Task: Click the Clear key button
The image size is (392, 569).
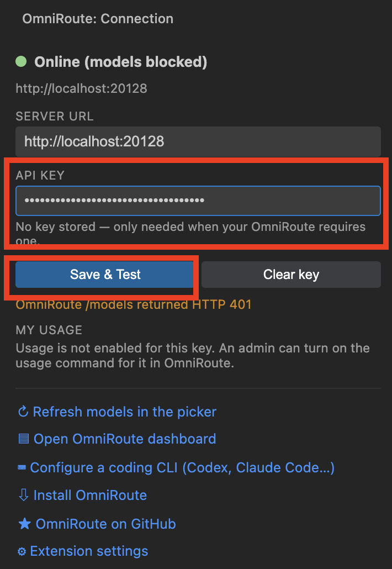Action: point(291,275)
